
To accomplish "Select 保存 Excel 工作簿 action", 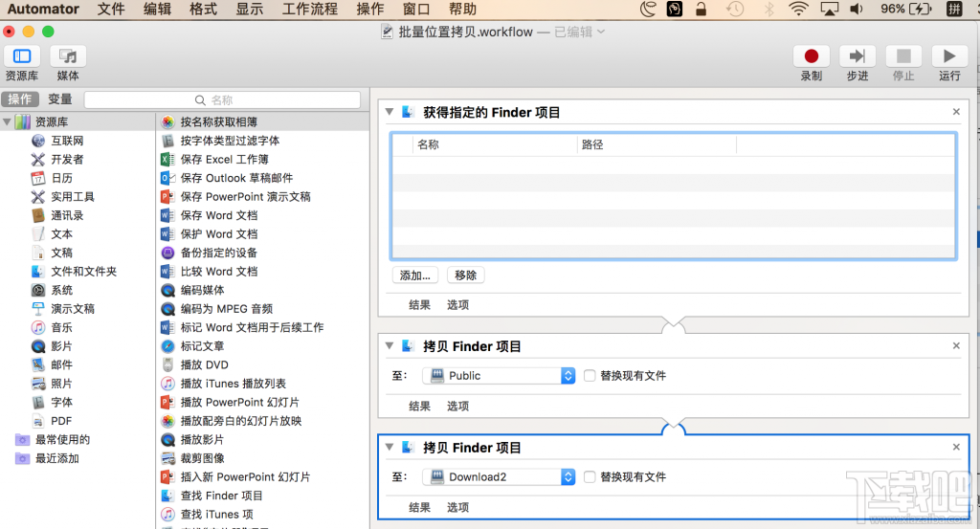I will [x=224, y=159].
